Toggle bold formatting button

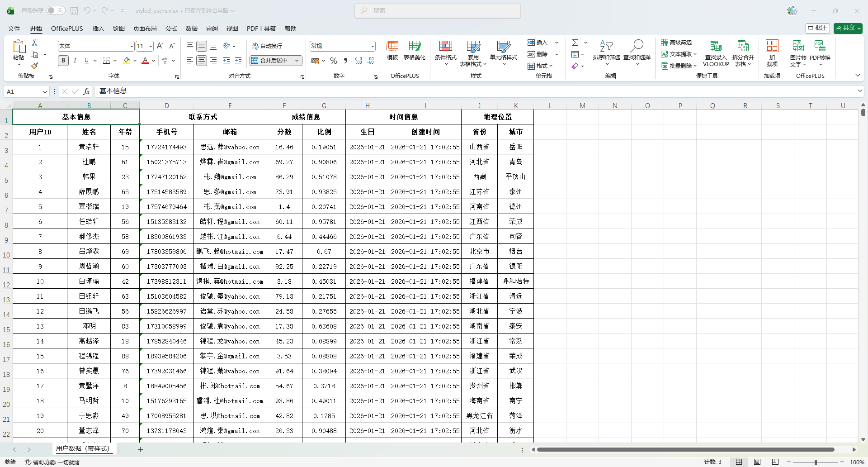pos(63,61)
